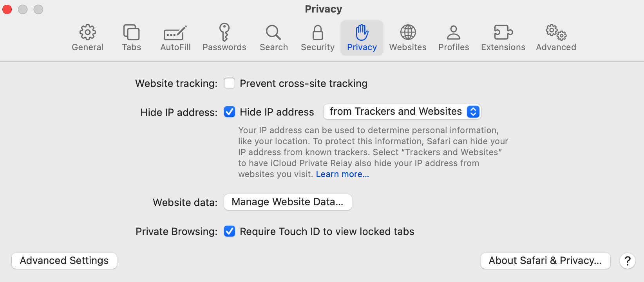This screenshot has width=644, height=282.
Task: Uncheck the Hide IP address checkbox
Action: (230, 112)
